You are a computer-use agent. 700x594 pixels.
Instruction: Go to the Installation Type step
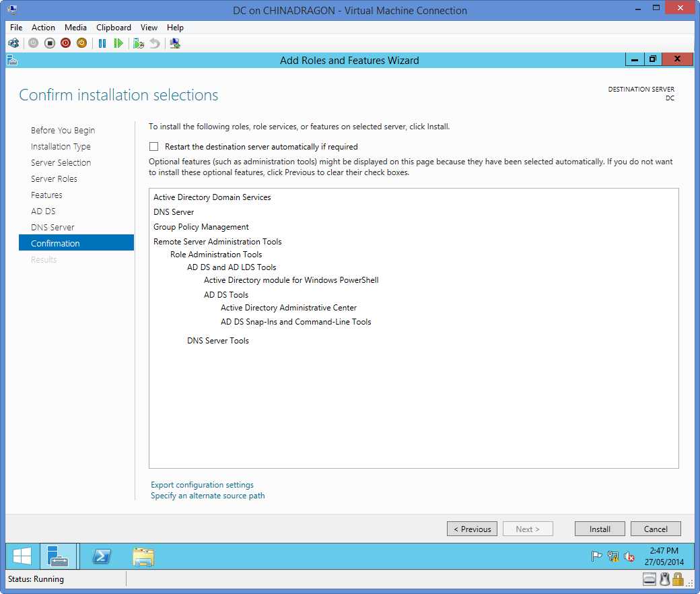[61, 147]
